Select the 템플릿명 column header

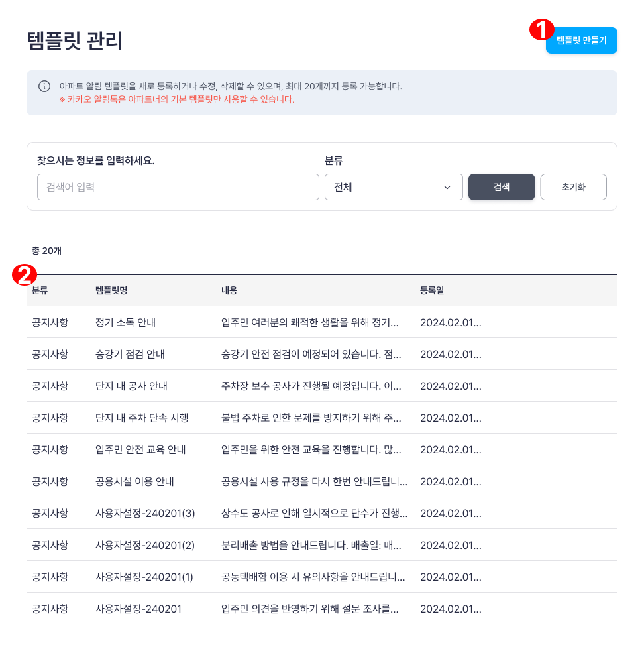pyautogui.click(x=111, y=290)
